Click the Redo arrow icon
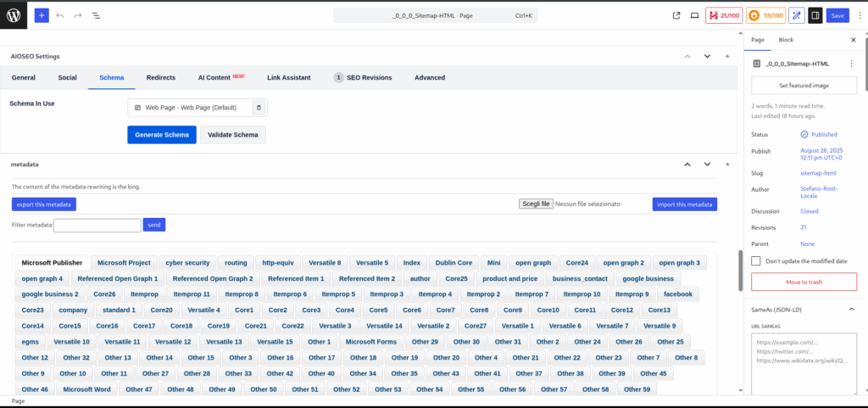 coord(77,15)
